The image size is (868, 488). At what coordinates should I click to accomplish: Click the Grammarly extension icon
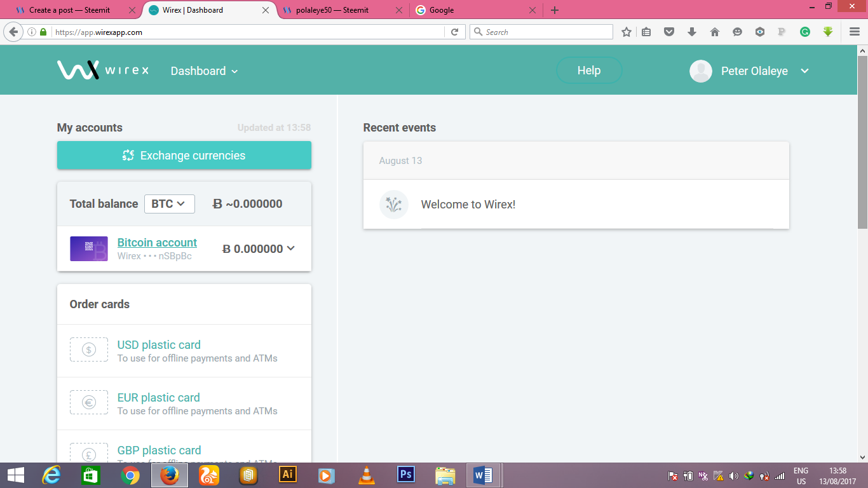click(805, 31)
